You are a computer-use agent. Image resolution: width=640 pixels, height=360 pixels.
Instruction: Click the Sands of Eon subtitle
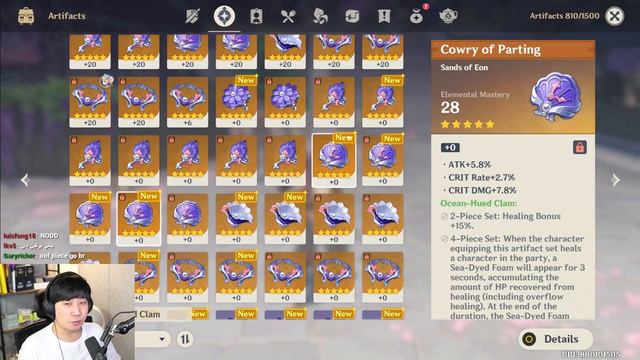(x=464, y=67)
